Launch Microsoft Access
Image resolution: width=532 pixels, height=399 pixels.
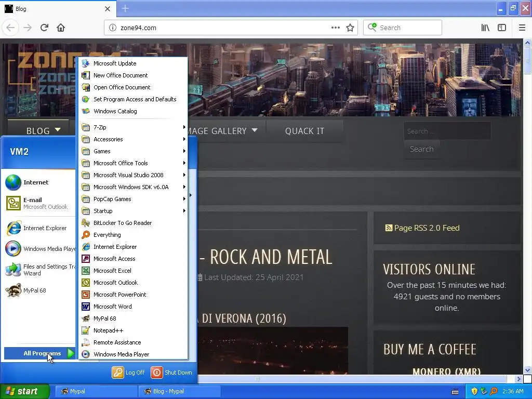(x=133, y=259)
